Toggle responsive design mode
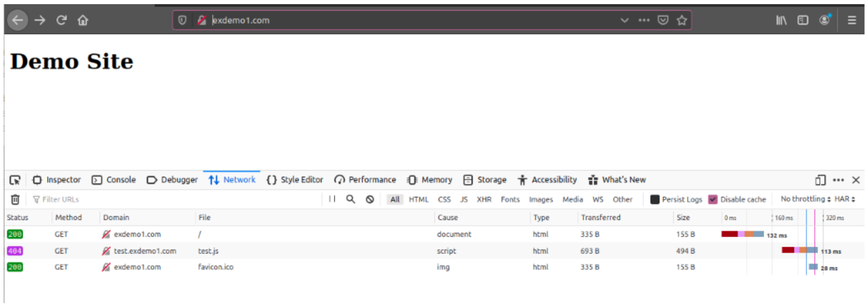Viewport: 868px width, 307px height. click(820, 180)
